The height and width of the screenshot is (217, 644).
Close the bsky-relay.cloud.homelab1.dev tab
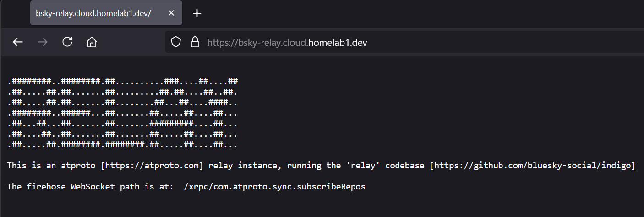point(171,13)
